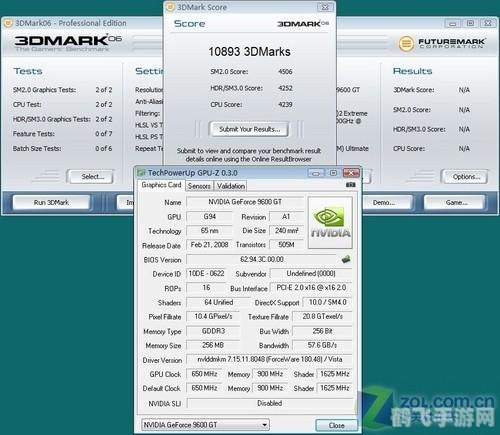Click the 10893 3DMarks score text
Screen dimensions: 500x435
249,52
